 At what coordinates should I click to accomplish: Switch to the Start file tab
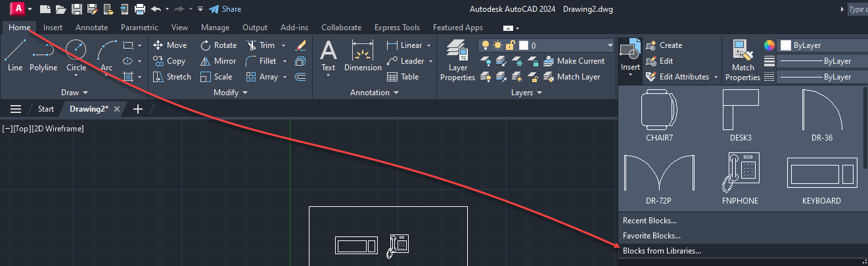[x=46, y=109]
